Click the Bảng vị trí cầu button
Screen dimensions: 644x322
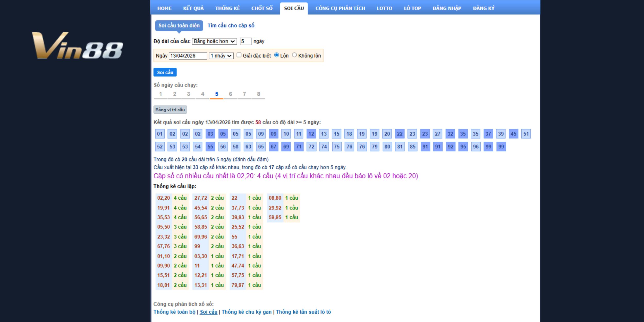coord(170,110)
